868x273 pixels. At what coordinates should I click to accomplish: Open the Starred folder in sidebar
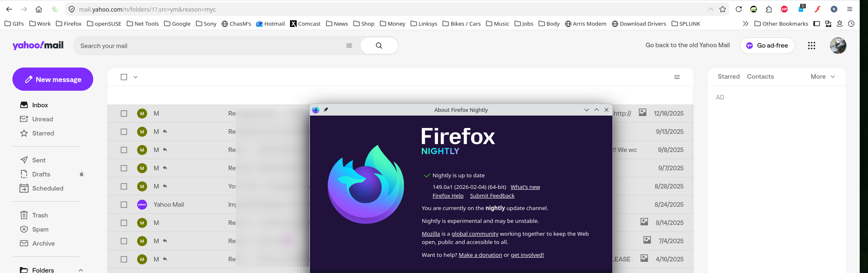click(37, 133)
